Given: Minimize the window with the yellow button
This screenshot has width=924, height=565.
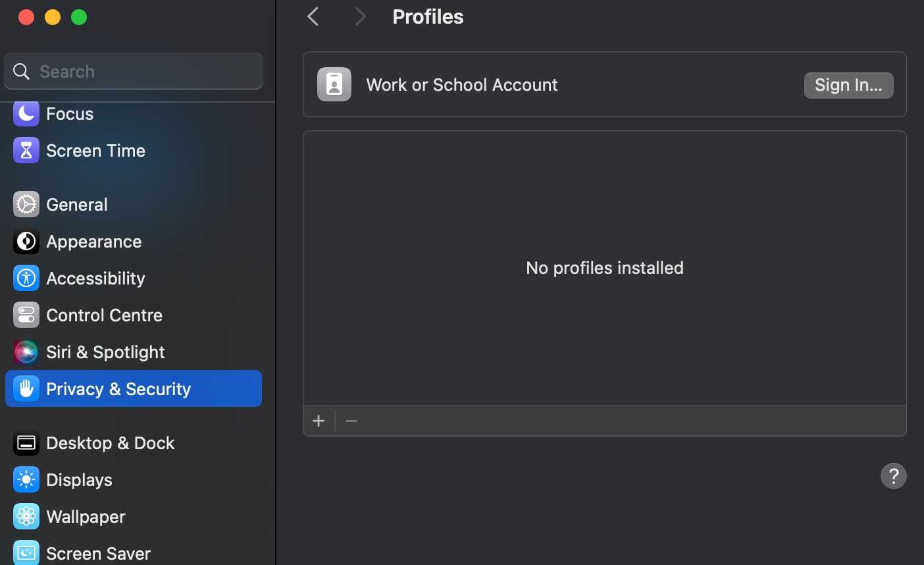Looking at the screenshot, I should tap(53, 17).
